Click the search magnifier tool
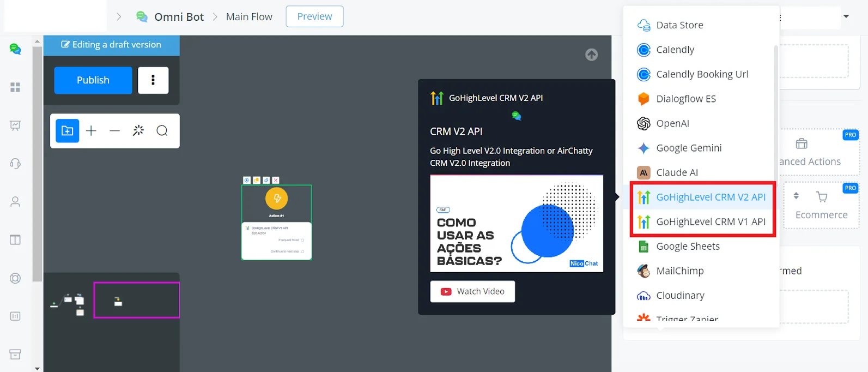868x372 pixels. point(162,130)
